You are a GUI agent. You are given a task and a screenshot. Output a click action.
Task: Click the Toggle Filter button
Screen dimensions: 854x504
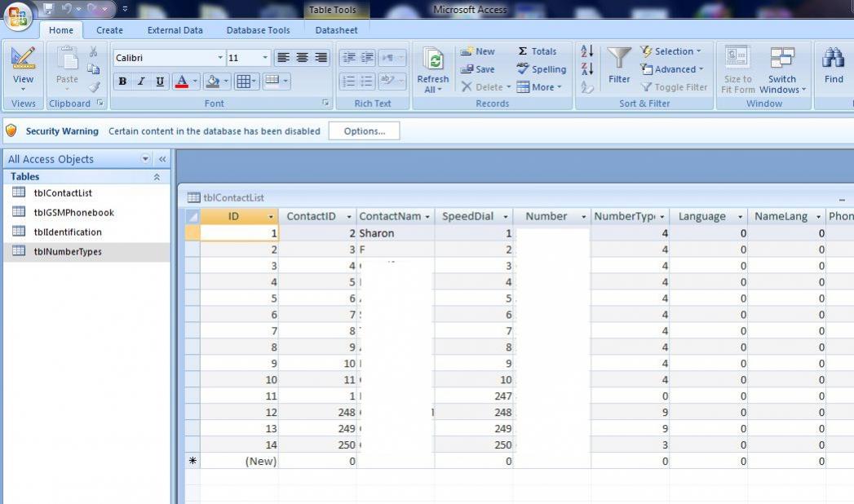point(674,87)
